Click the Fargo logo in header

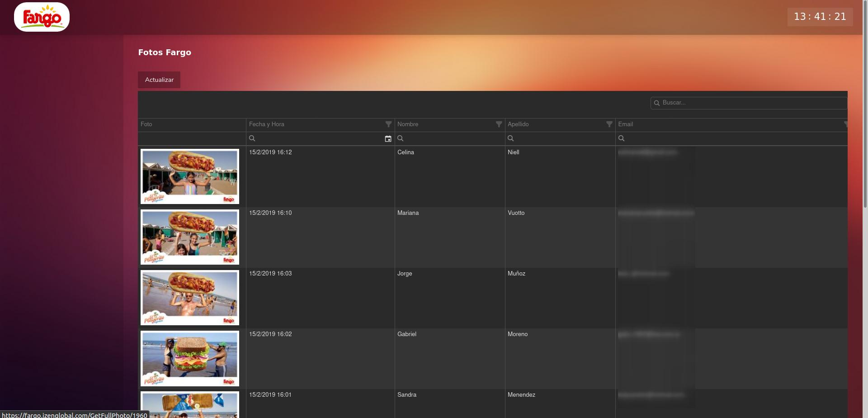tap(42, 17)
